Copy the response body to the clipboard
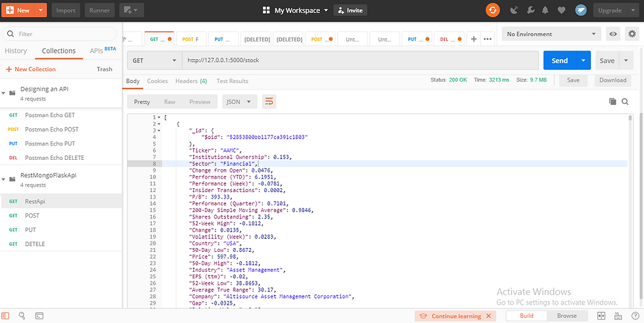Screen dimensions: 644x323 (x=612, y=101)
